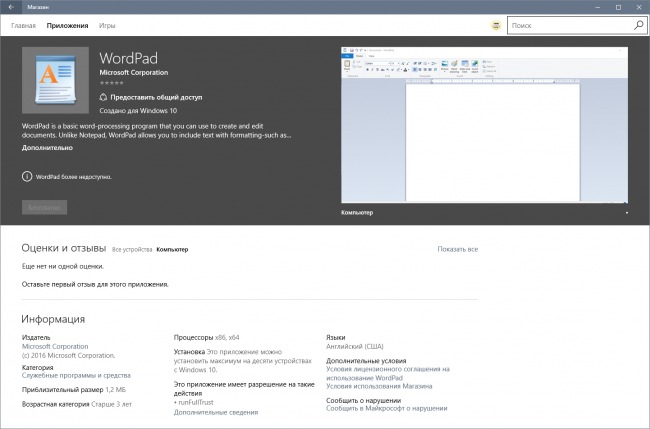Click the runFullTrust permission entry
This screenshot has height=429, width=650.
pos(194,402)
